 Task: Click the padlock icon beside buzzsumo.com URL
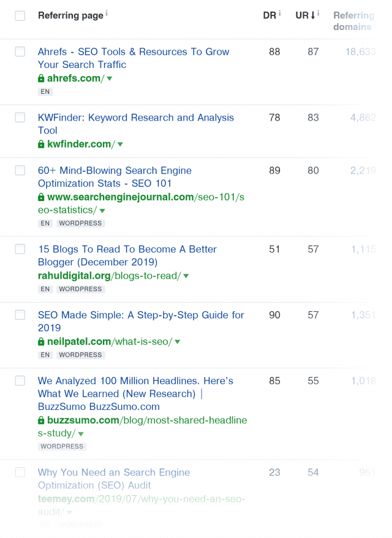click(x=41, y=420)
